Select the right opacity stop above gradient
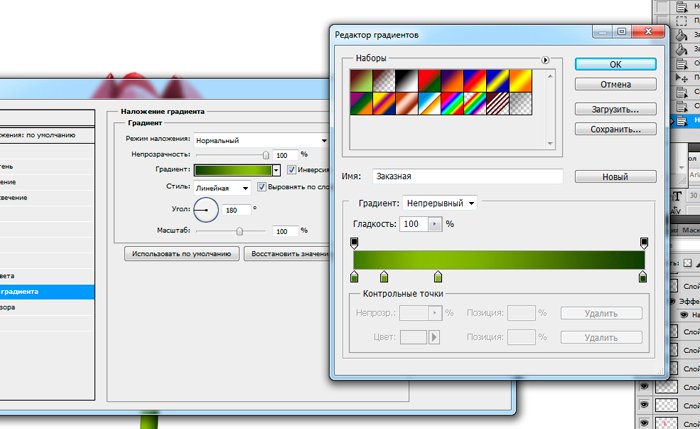This screenshot has height=429, width=700. coord(643,243)
